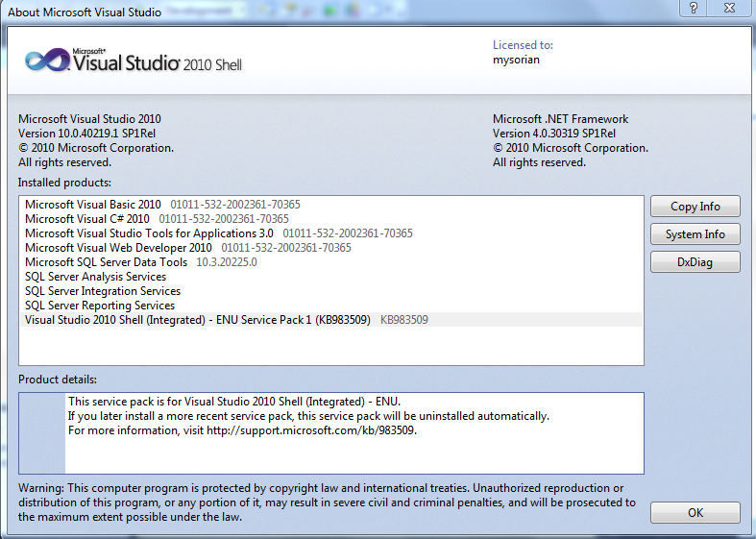Click Version 10.0.40219.1 SP1Rel text
The image size is (756, 539).
point(86,134)
